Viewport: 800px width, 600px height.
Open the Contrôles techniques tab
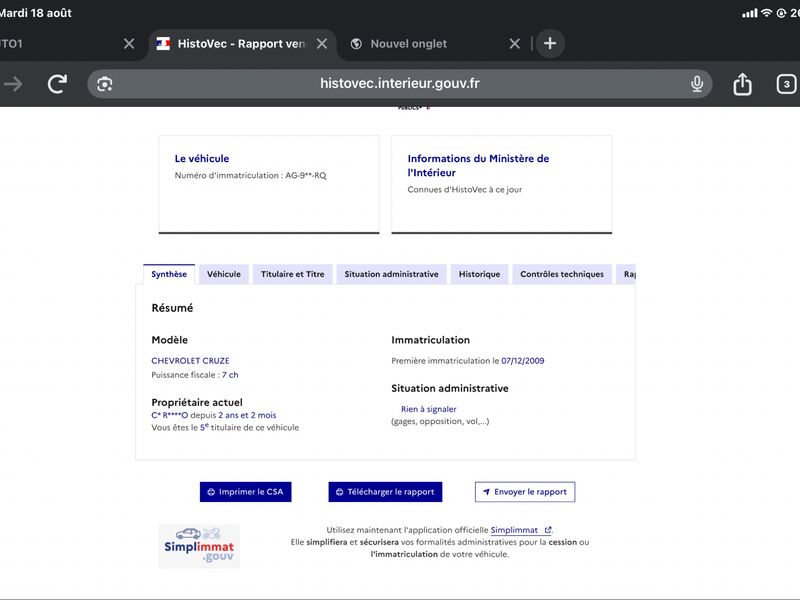pos(562,274)
